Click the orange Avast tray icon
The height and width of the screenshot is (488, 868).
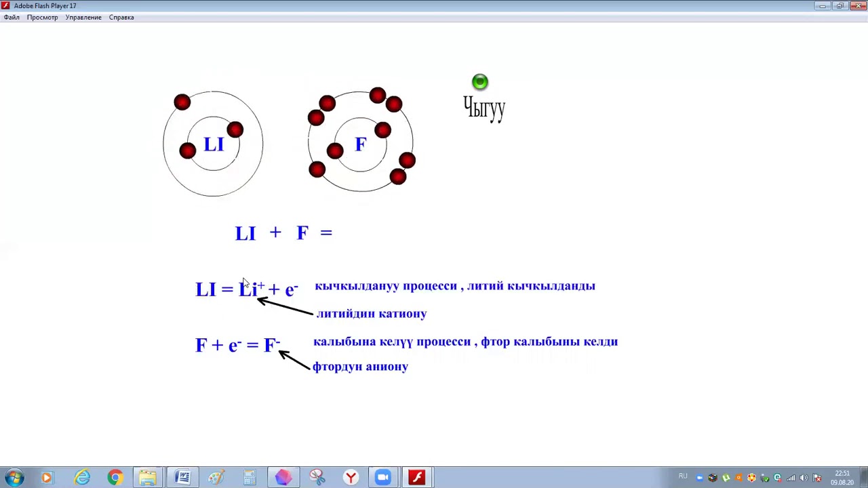[x=738, y=478]
